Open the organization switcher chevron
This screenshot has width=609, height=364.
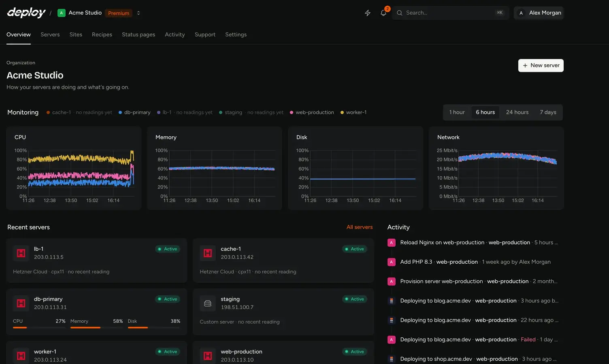pyautogui.click(x=138, y=13)
